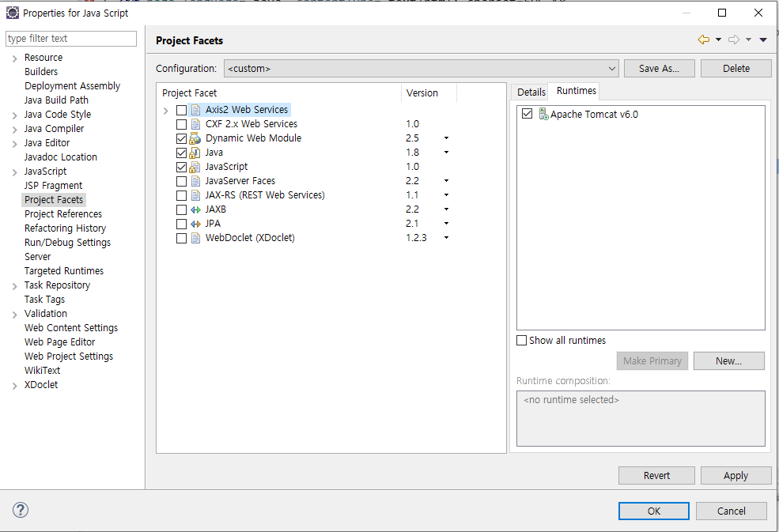Click the Apply button
The image size is (779, 532).
point(736,476)
